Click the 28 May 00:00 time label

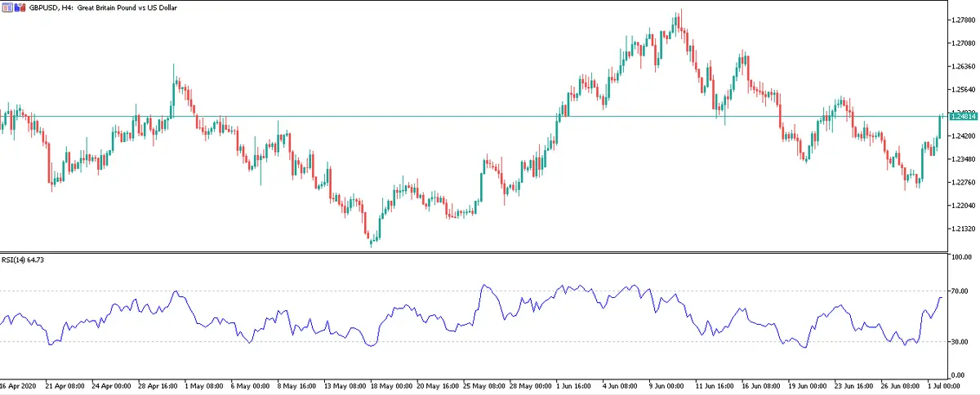[532, 385]
